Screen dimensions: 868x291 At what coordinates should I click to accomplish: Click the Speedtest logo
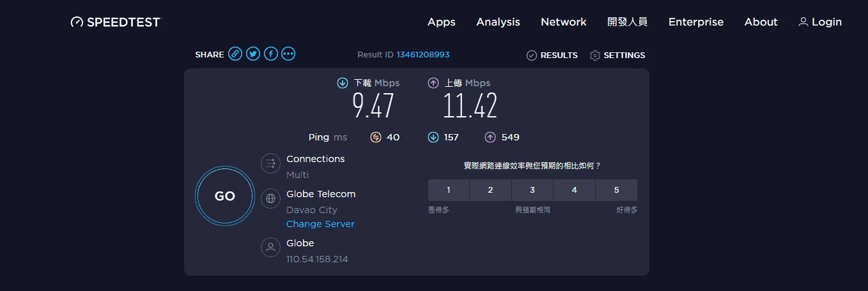click(x=116, y=22)
